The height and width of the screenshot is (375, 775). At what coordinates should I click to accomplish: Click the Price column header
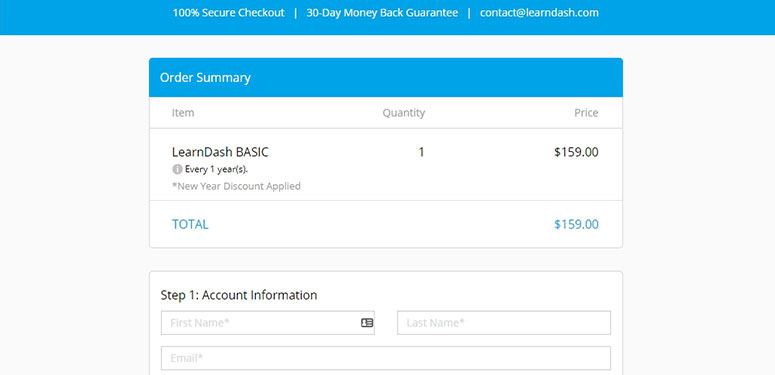[586, 113]
